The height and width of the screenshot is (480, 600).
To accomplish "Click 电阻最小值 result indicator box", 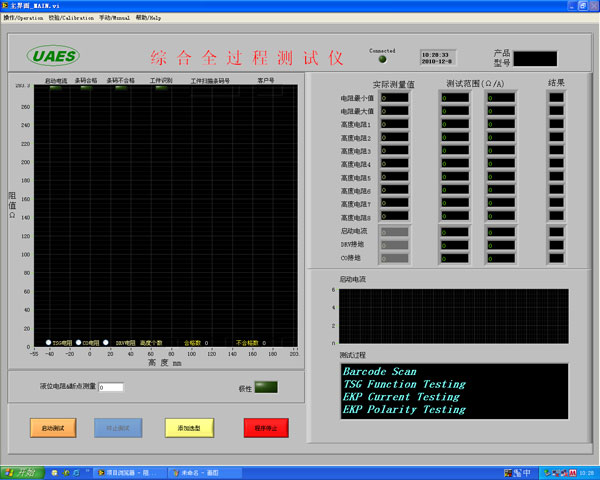I will click(556, 98).
